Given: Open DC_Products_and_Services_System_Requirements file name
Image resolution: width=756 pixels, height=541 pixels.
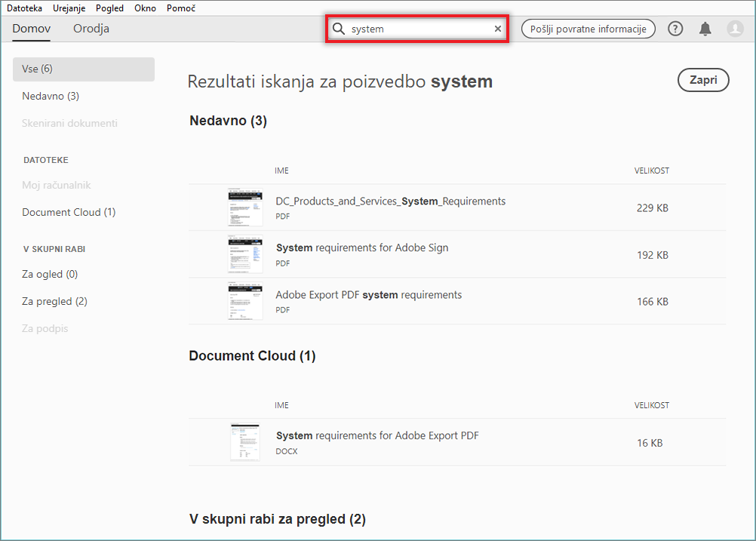Looking at the screenshot, I should [x=391, y=201].
